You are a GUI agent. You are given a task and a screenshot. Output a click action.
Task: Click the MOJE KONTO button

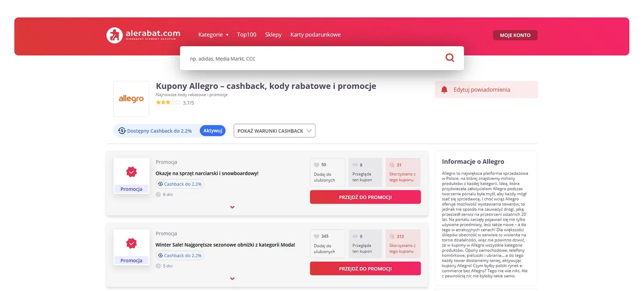click(x=515, y=35)
